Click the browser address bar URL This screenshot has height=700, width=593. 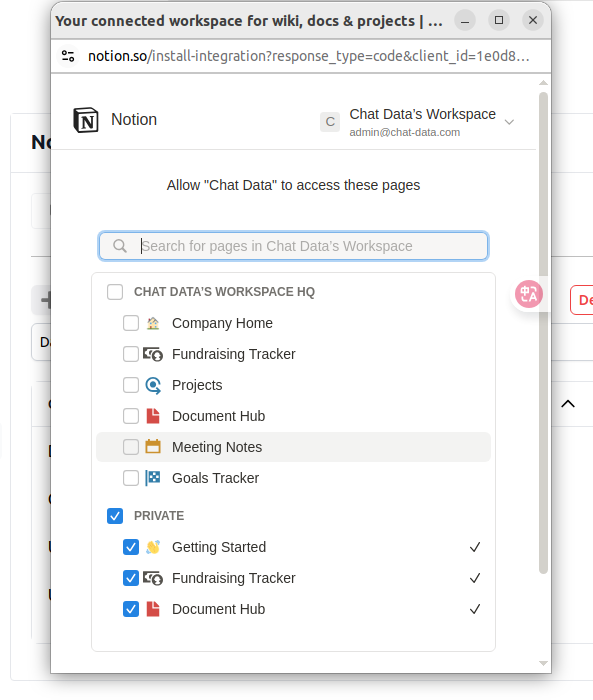[309, 56]
